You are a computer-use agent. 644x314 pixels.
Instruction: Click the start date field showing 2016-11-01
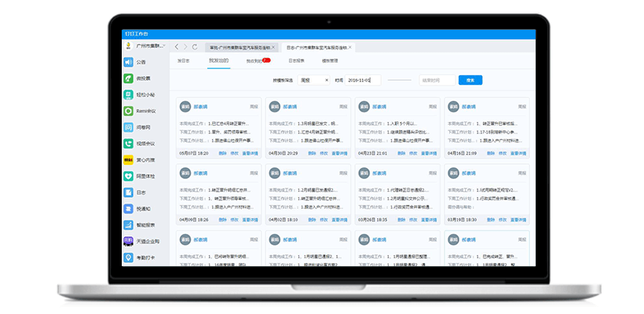pyautogui.click(x=363, y=80)
